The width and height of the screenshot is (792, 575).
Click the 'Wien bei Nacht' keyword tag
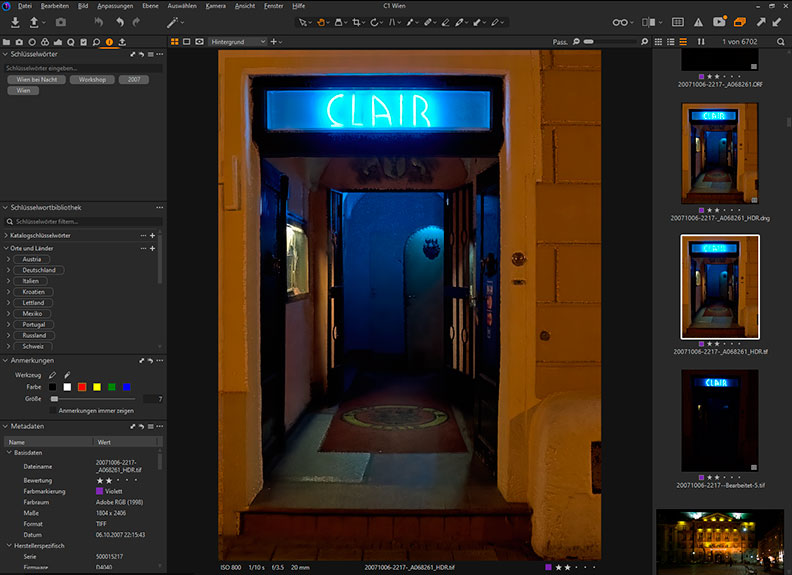(x=36, y=80)
